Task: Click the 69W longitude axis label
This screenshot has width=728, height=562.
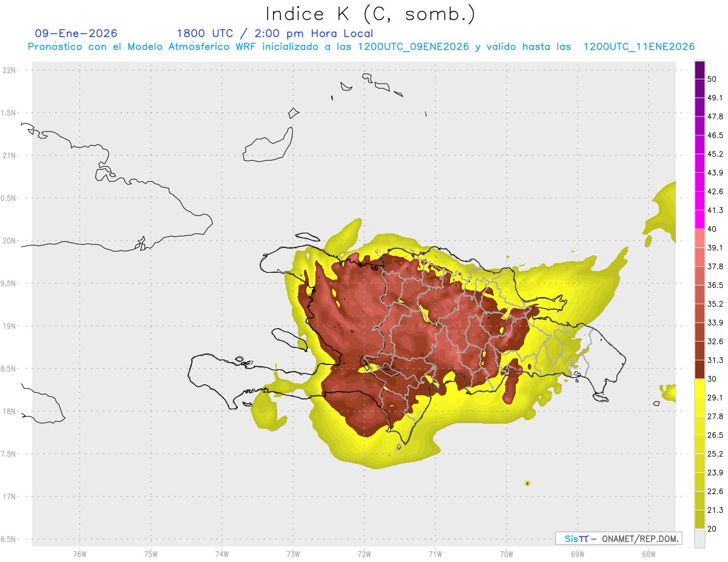Action: pyautogui.click(x=578, y=554)
